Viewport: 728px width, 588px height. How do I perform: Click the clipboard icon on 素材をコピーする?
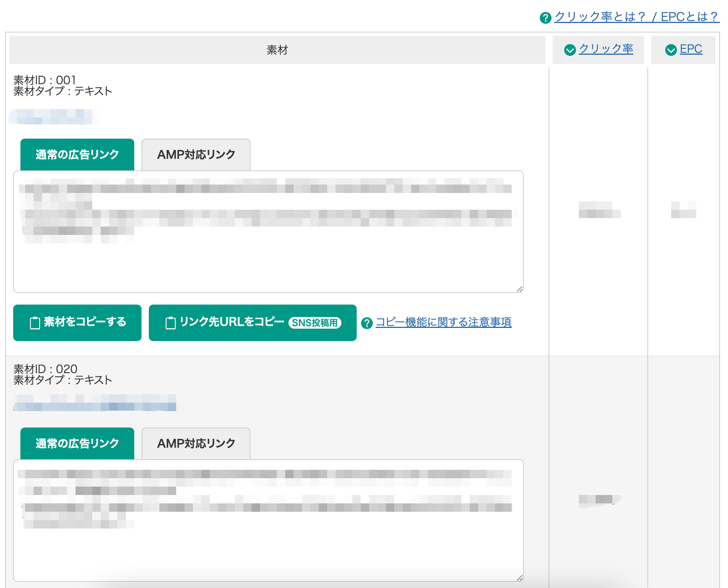[x=35, y=323]
